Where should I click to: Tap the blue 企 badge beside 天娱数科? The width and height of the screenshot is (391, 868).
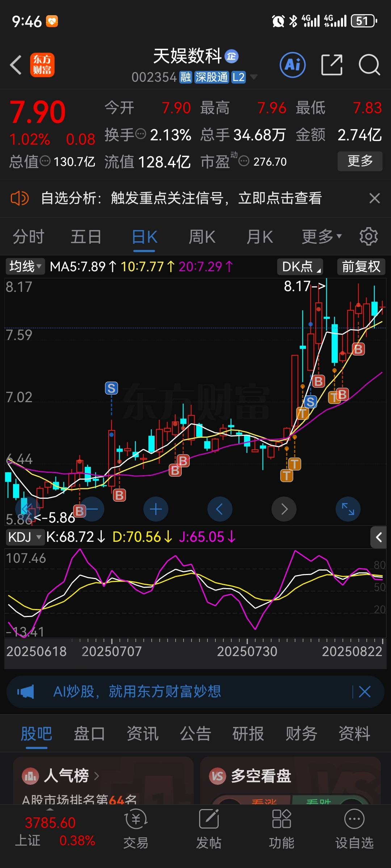click(232, 56)
